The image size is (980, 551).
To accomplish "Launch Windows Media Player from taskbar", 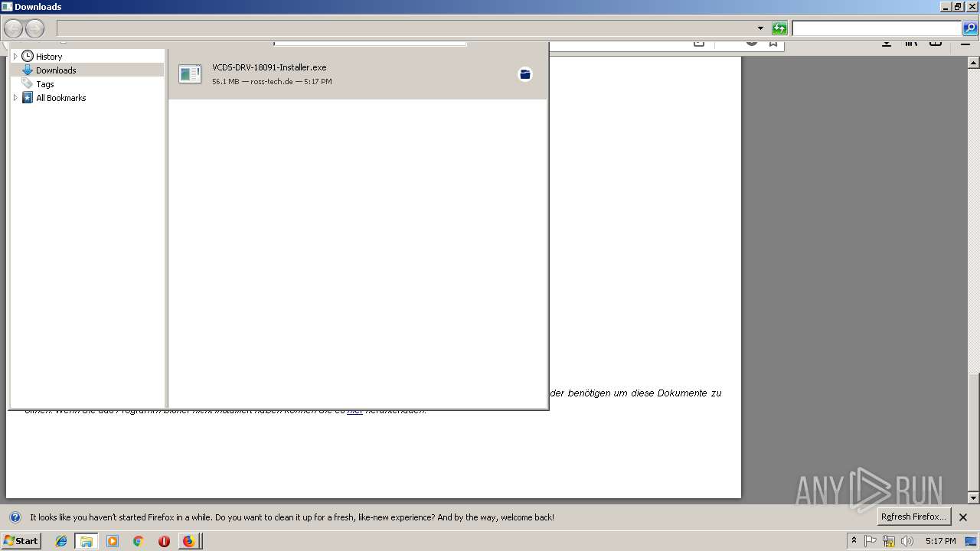I will point(113,541).
